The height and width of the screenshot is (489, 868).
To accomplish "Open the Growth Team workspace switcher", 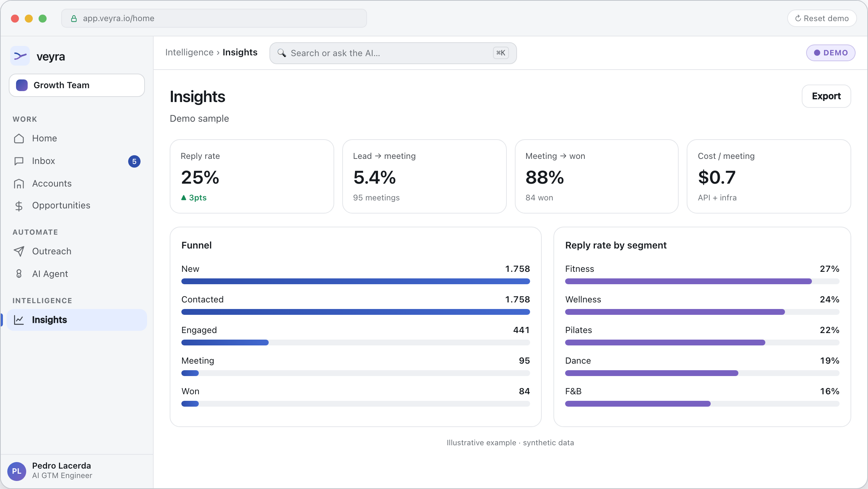I will pyautogui.click(x=77, y=85).
